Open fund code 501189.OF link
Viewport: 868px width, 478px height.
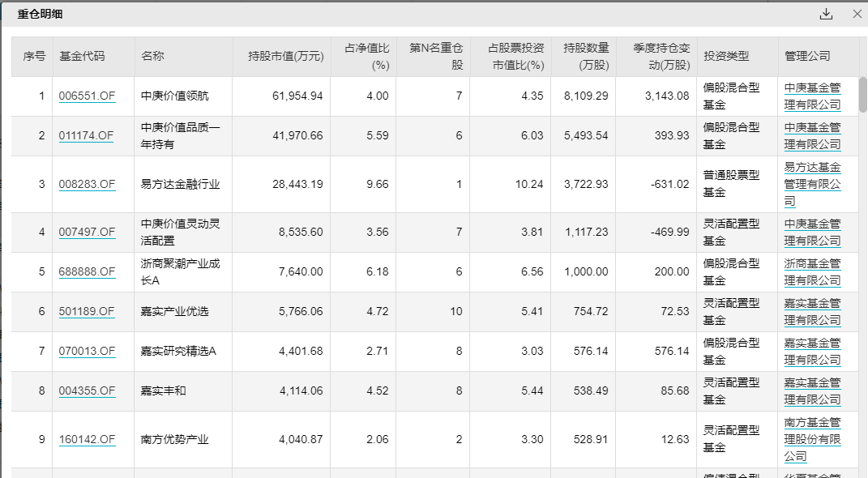click(87, 311)
